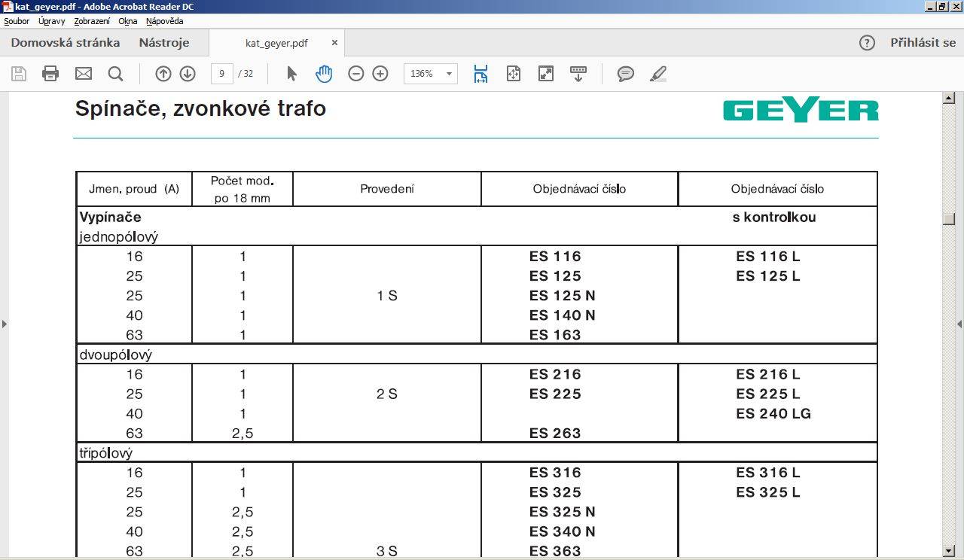Click the 'Vypínače' section heading
Viewport: 964px width, 560px height.
coord(111,218)
